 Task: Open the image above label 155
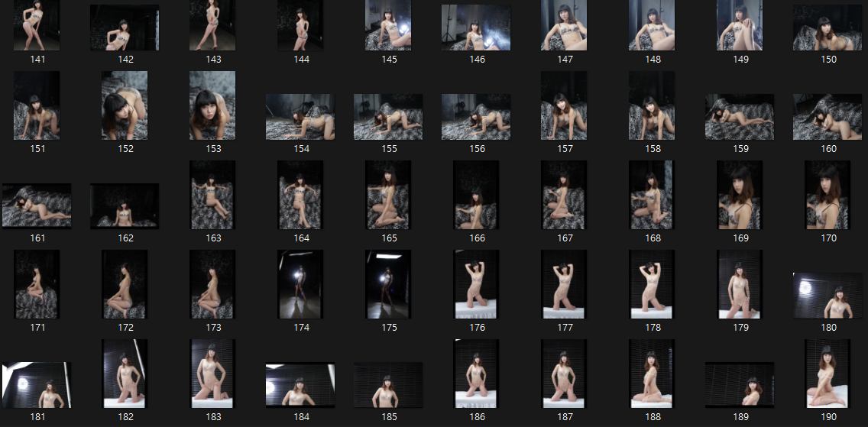pos(388,117)
